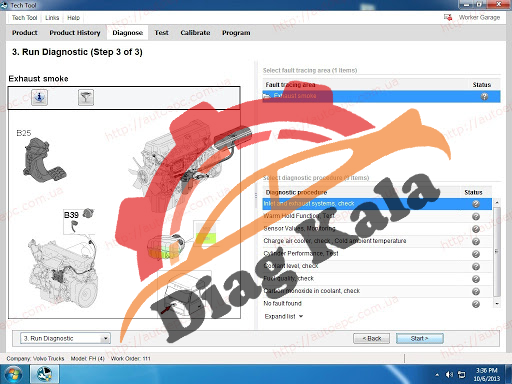The height and width of the screenshot is (384, 512).
Task: Open the 3. Run Diagnostic step dropdown
Action: 65,338
